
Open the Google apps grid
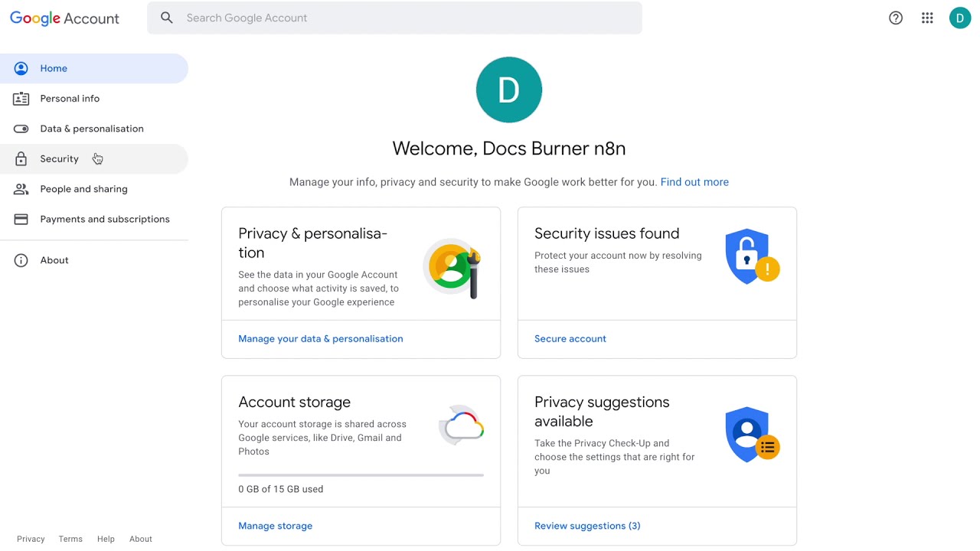[927, 18]
